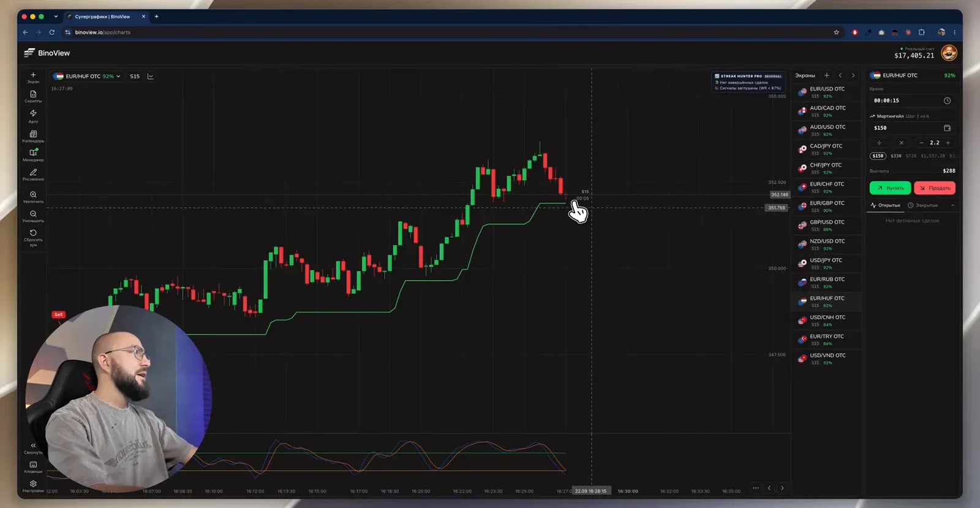Open the Календарь calendar

point(33,136)
